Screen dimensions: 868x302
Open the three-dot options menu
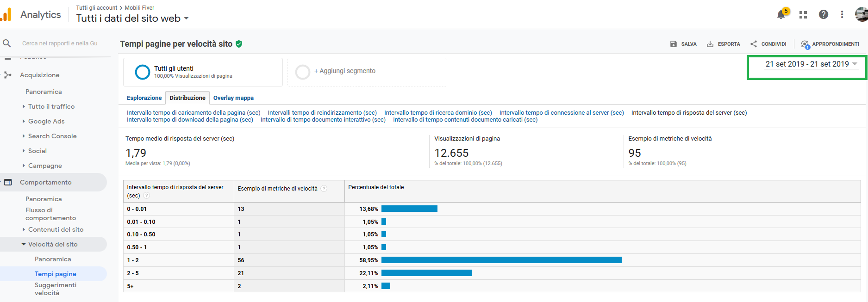842,15
